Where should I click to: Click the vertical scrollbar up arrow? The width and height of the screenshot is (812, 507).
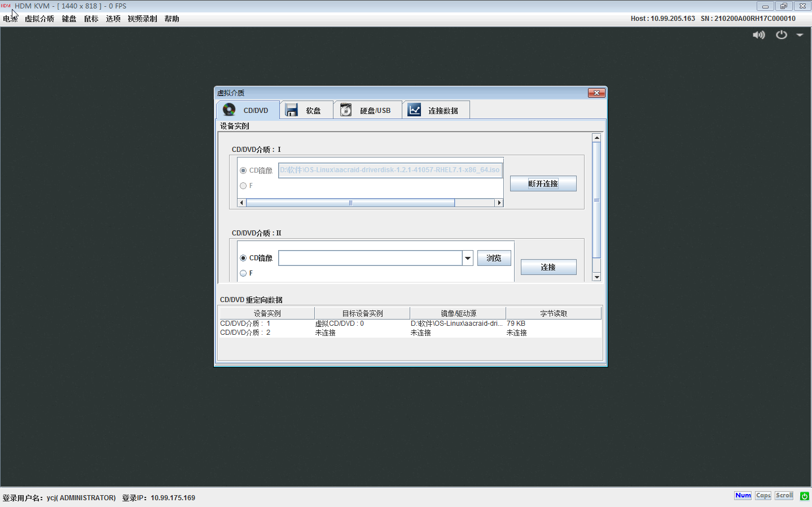click(596, 138)
